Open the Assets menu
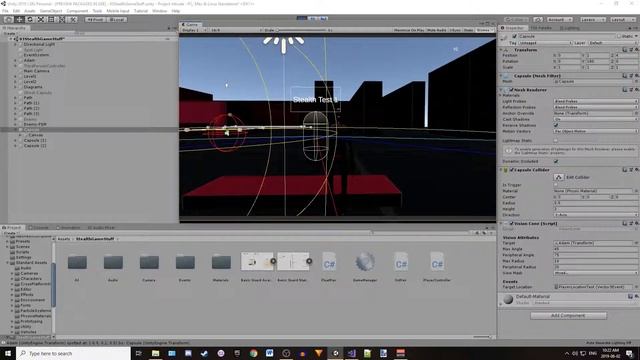 point(30,11)
